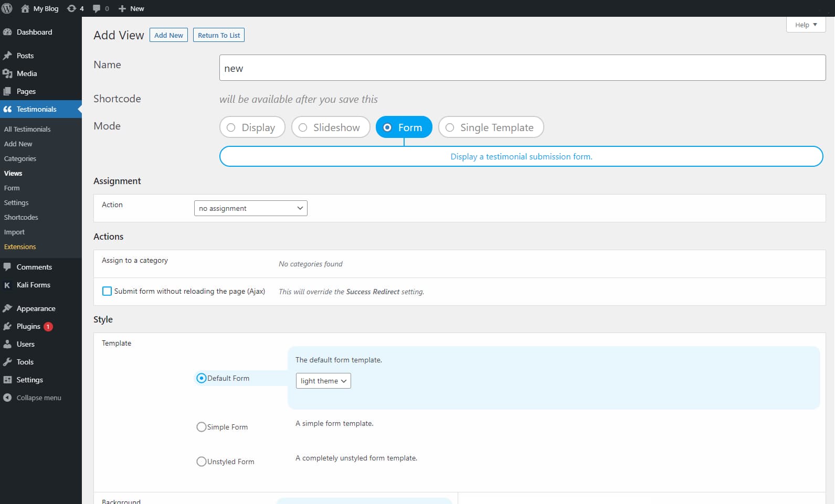This screenshot has height=504, width=835.
Task: Open Add New testimonial submenu item
Action: tap(18, 144)
